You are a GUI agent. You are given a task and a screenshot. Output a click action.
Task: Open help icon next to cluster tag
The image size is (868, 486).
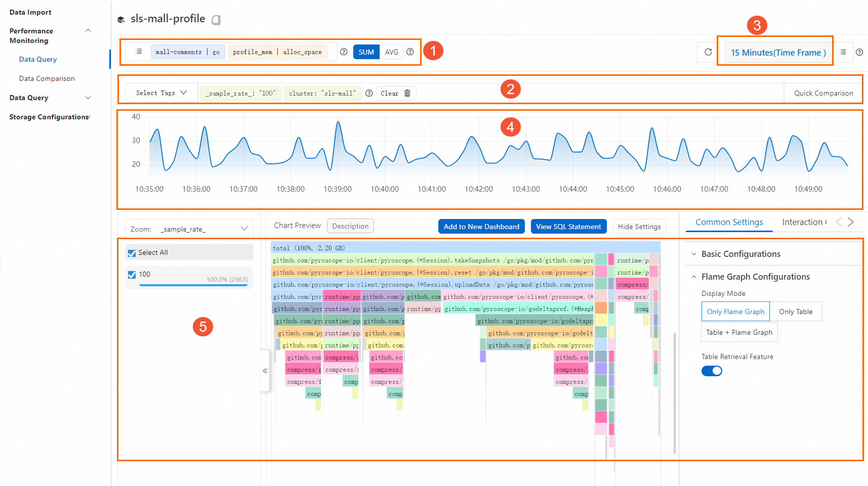click(x=369, y=93)
